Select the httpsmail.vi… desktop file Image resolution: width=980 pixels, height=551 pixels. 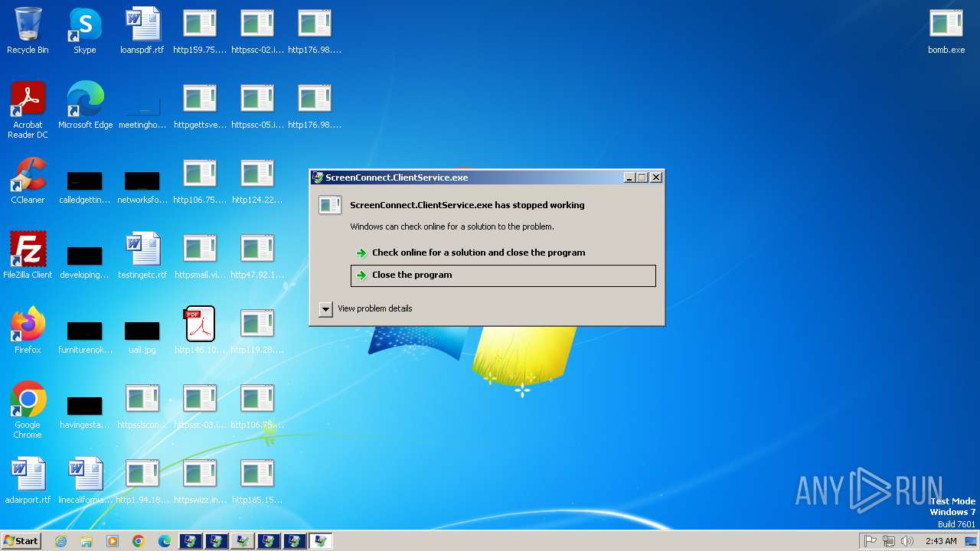(200, 256)
